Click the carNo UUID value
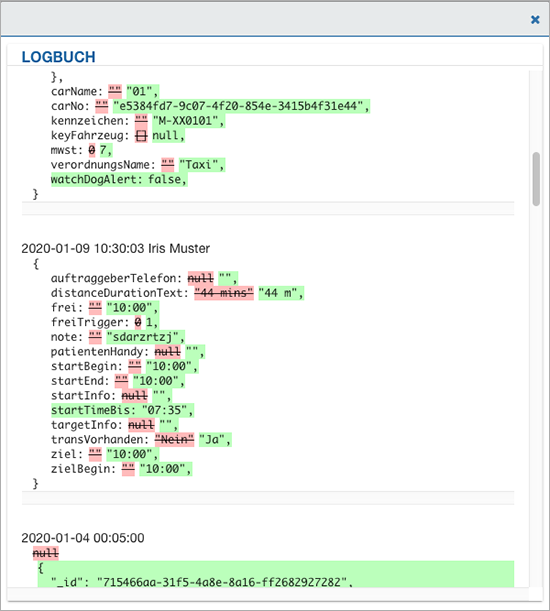Viewport: 550px width, 611px height. click(x=241, y=106)
